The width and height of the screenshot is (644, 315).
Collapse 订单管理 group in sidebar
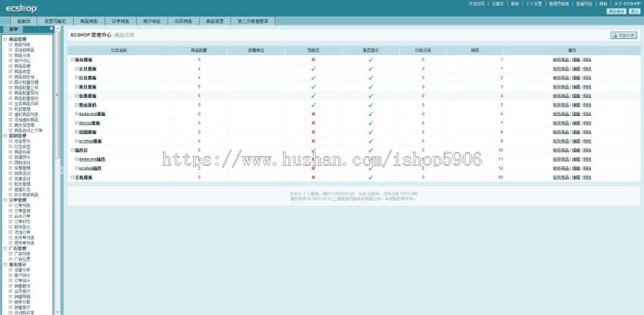(x=5, y=200)
